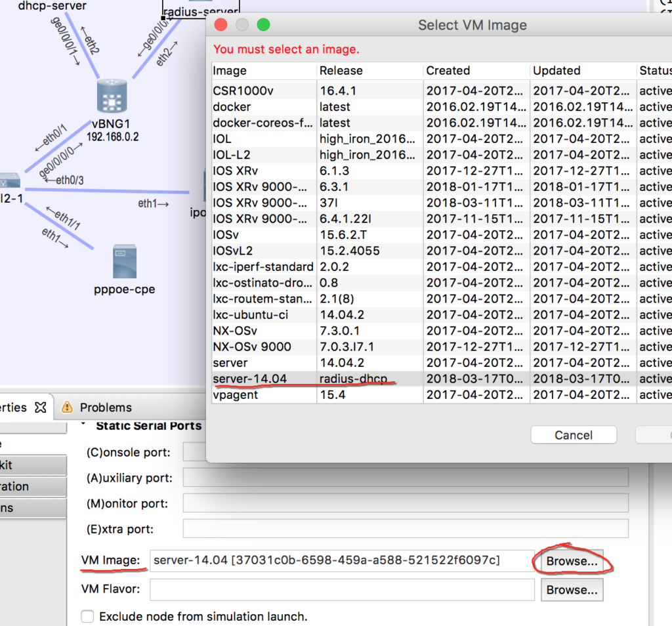Viewport: 672px width, 626px height.
Task: Select the IOS XRv 6.1.3 image row
Action: coord(442,171)
